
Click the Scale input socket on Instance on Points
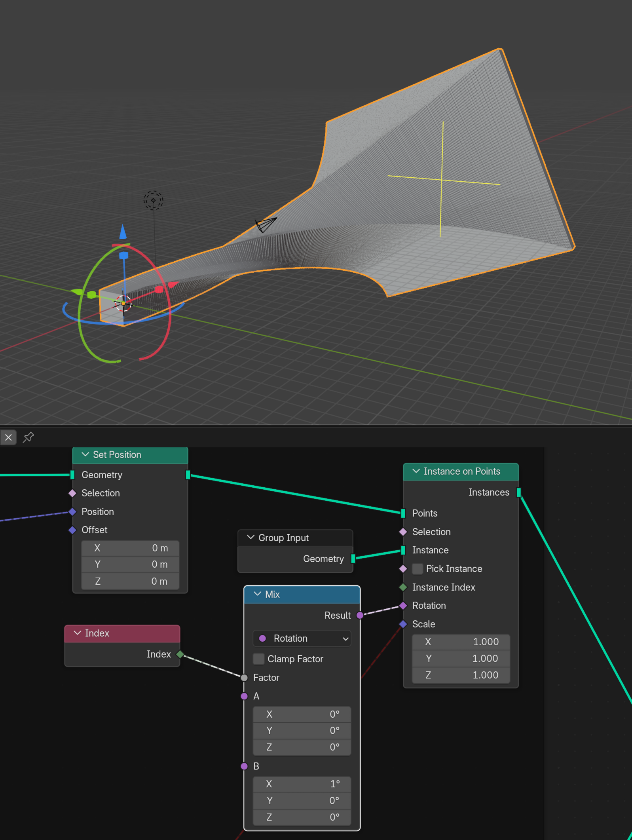coord(403,624)
